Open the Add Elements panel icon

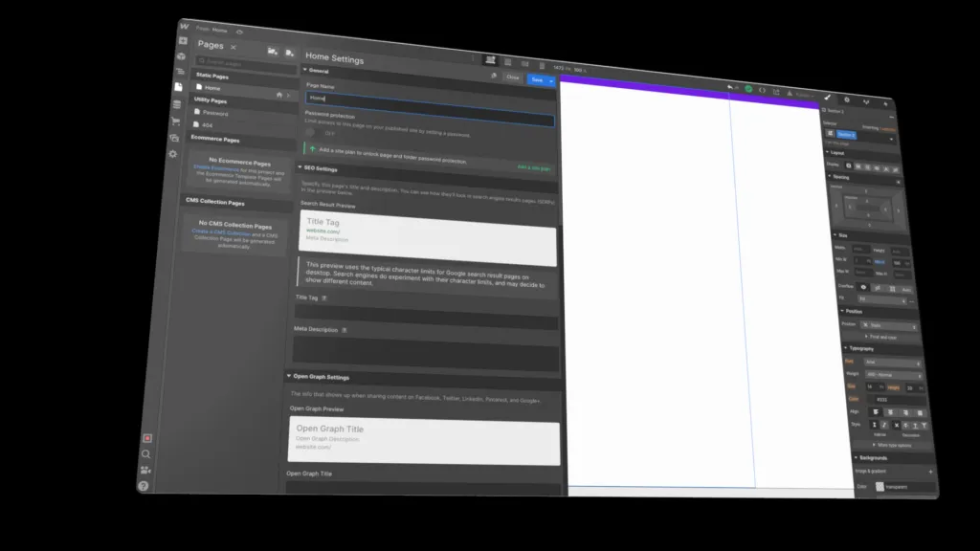pos(183,40)
